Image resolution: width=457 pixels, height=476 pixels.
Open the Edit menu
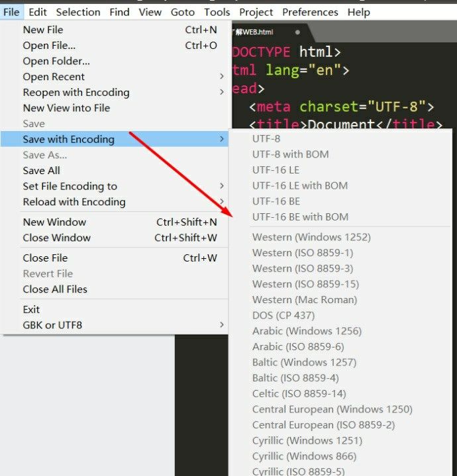38,12
